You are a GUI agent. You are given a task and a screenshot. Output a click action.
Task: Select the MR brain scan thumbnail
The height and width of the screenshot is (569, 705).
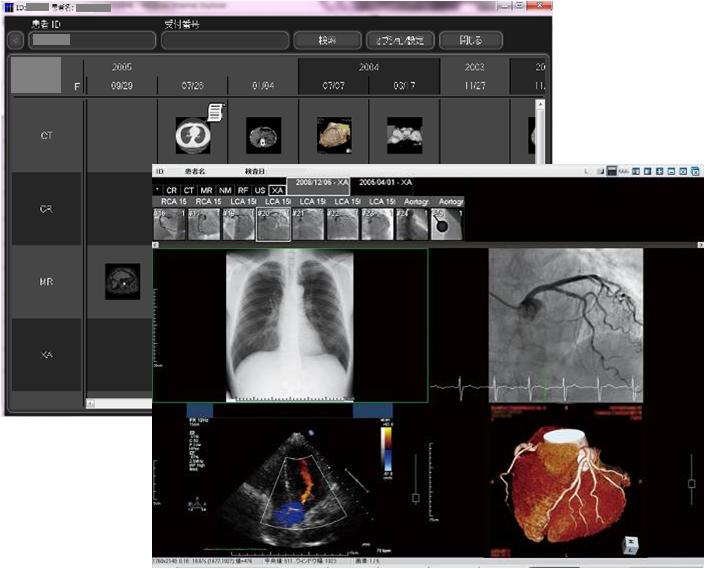pyautogui.click(x=123, y=281)
